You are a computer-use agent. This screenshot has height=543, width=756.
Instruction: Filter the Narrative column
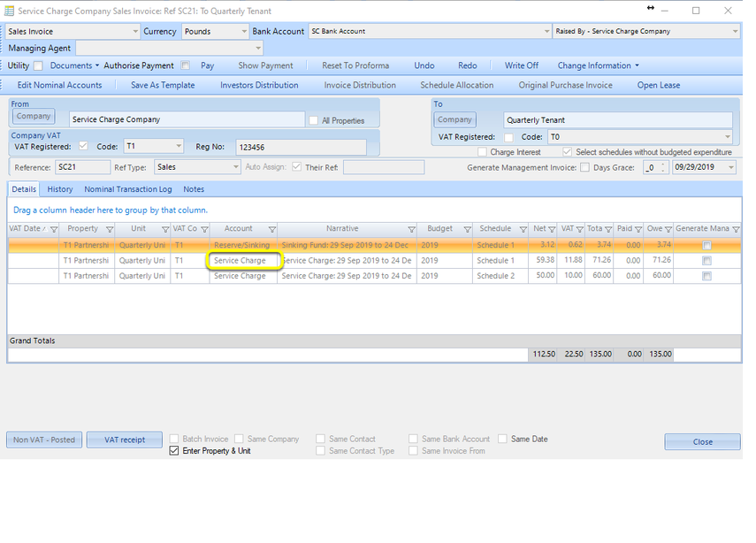pos(411,229)
